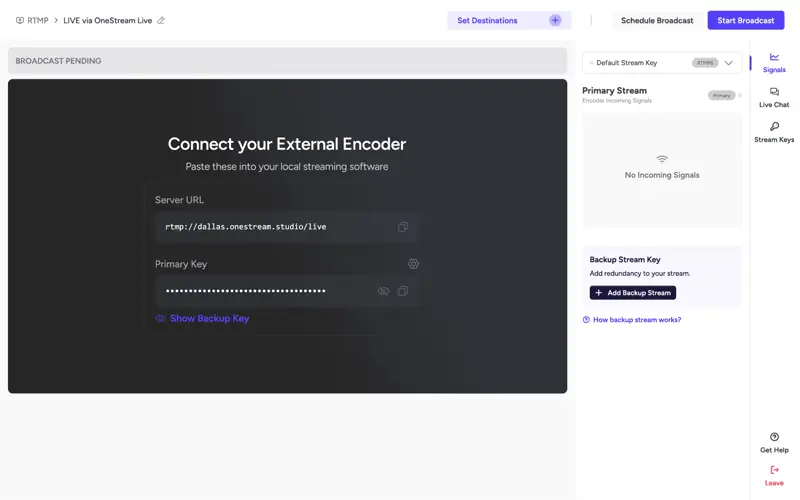Image resolution: width=800 pixels, height=500 pixels.
Task: Open the Signals sidebar tab
Action: pyautogui.click(x=774, y=63)
